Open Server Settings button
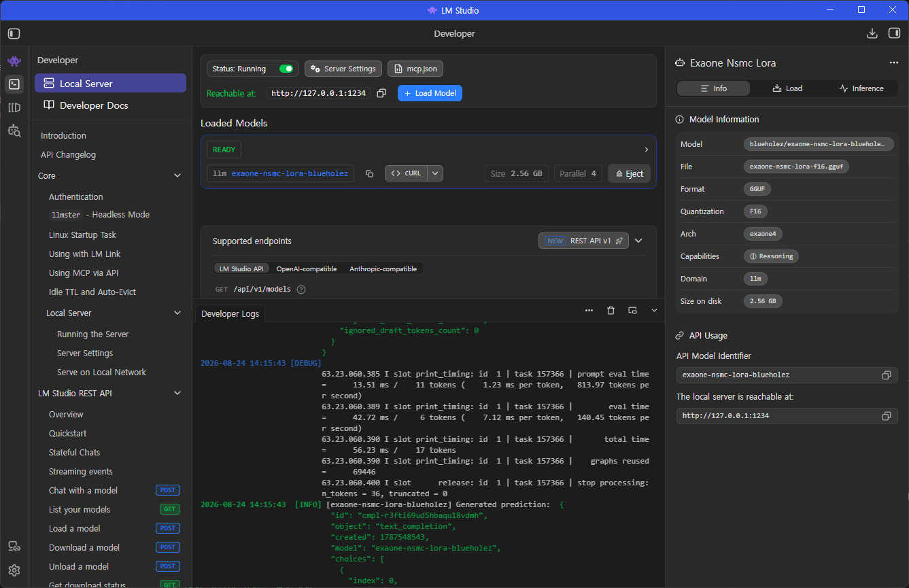The image size is (909, 588). (x=343, y=69)
